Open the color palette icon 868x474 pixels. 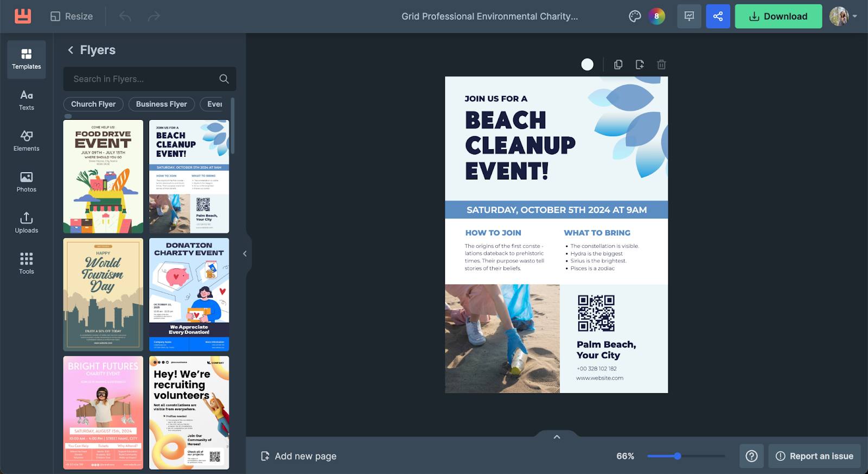point(635,16)
